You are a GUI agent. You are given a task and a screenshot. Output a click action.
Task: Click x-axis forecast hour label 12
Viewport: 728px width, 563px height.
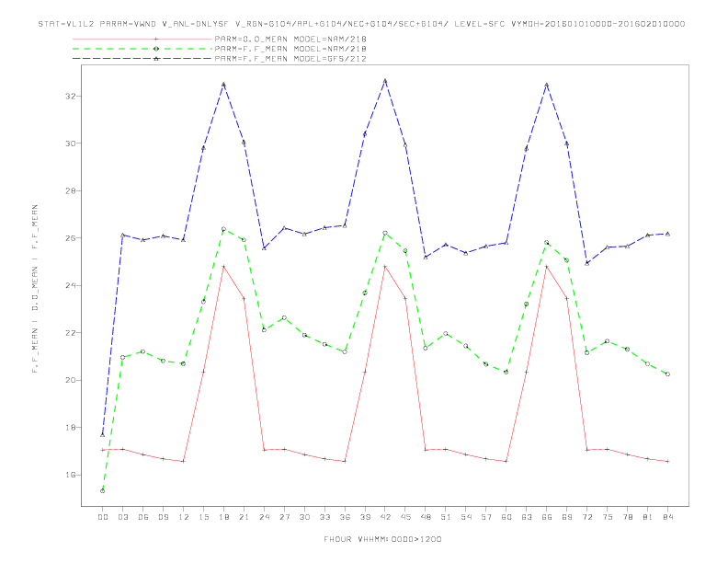tap(184, 517)
